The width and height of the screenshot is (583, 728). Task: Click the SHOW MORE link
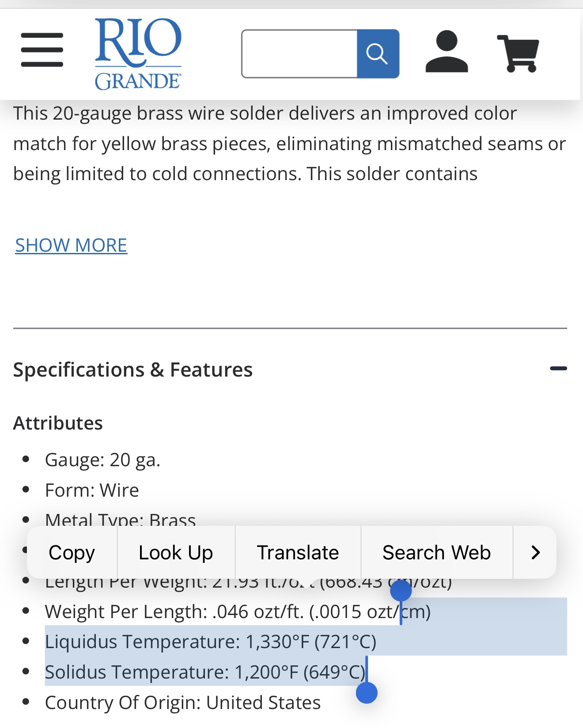pyautogui.click(x=71, y=245)
